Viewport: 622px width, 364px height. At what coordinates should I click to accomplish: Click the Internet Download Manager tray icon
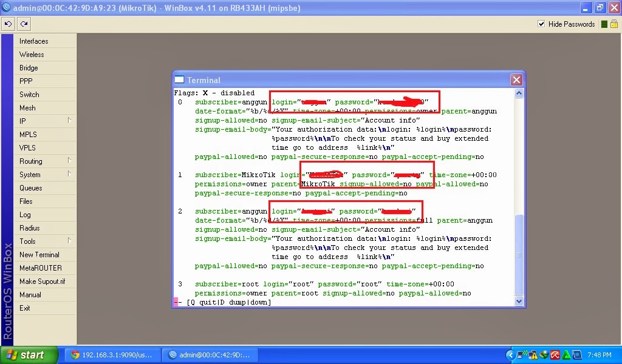(x=544, y=355)
